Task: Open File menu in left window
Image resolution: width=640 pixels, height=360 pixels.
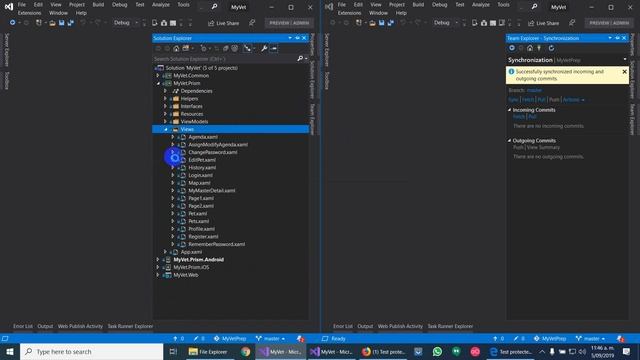Action: point(22,4)
